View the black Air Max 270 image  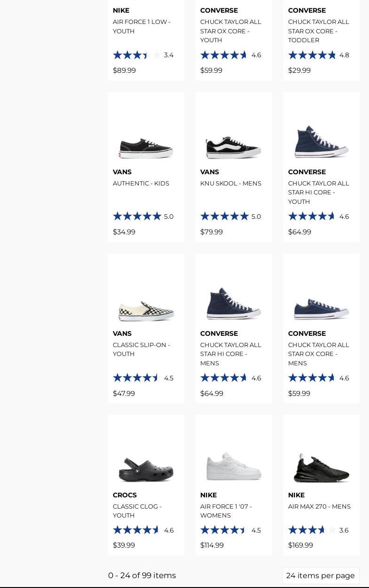[x=322, y=468]
